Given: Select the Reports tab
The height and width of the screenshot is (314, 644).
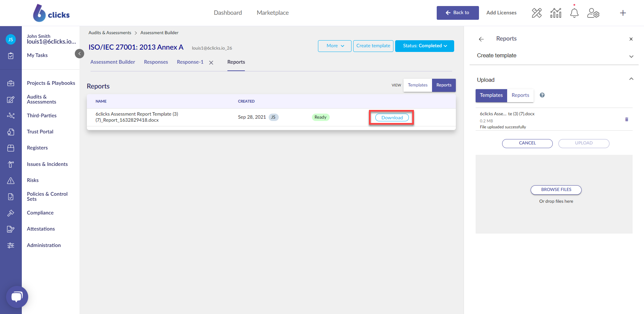Looking at the screenshot, I should (236, 62).
